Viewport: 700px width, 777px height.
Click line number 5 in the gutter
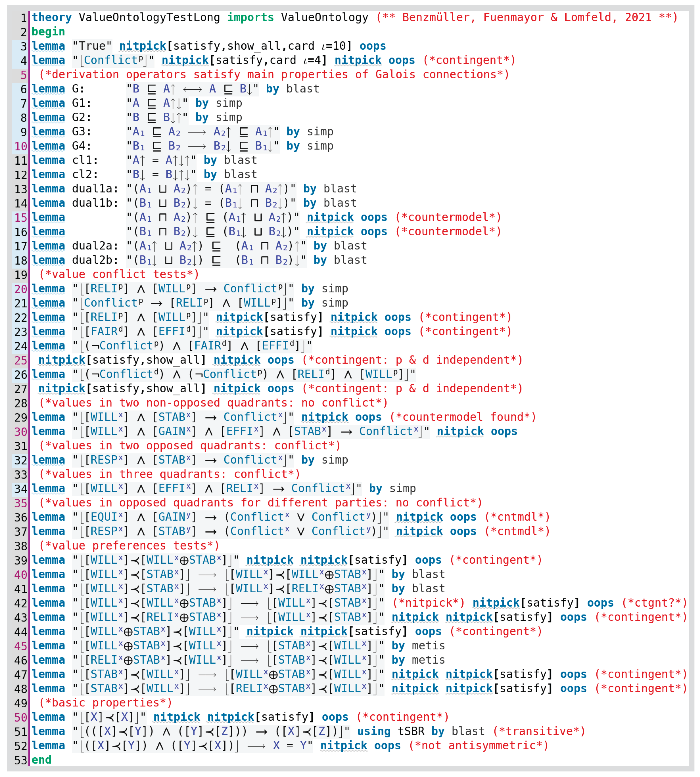[x=23, y=75]
